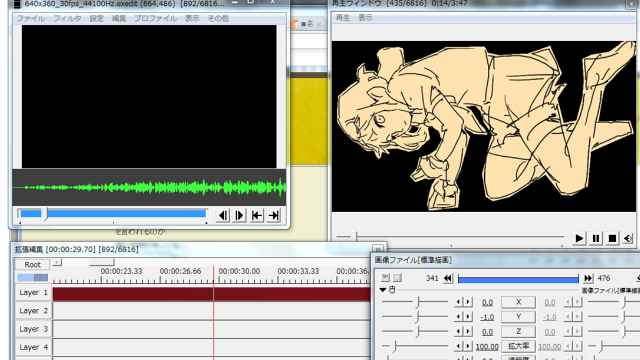Viewport: 640px width, 360px height.
Task: Toggle visibility of Layer 1
Action: coord(33,293)
